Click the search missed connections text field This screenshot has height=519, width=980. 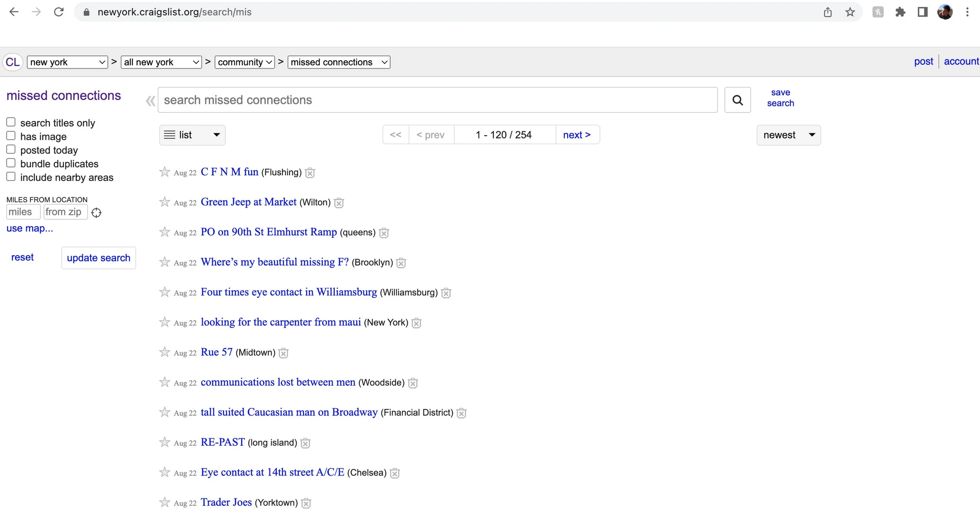tap(437, 100)
